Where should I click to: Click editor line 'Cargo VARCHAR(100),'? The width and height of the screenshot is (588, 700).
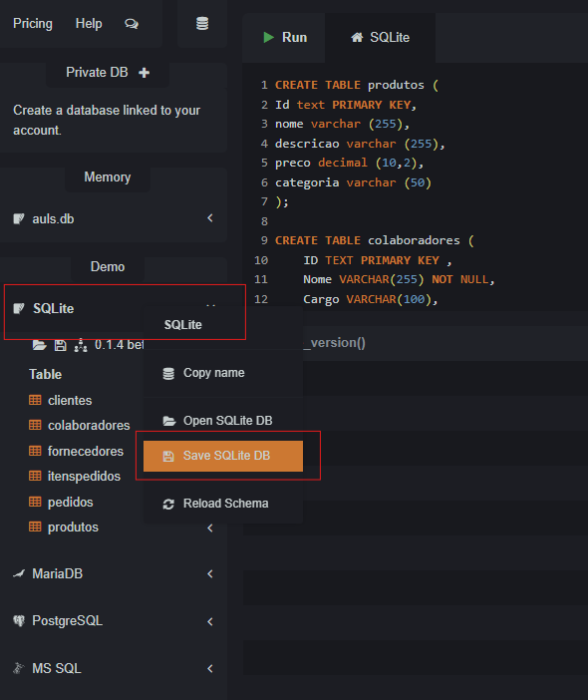371,299
